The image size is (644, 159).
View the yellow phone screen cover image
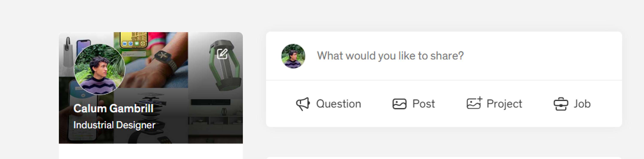click(134, 40)
